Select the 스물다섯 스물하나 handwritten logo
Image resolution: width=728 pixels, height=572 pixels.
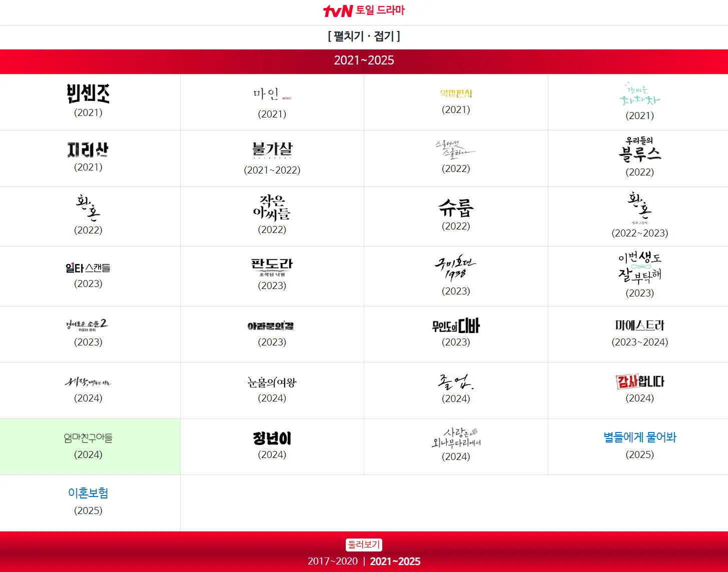point(455,149)
